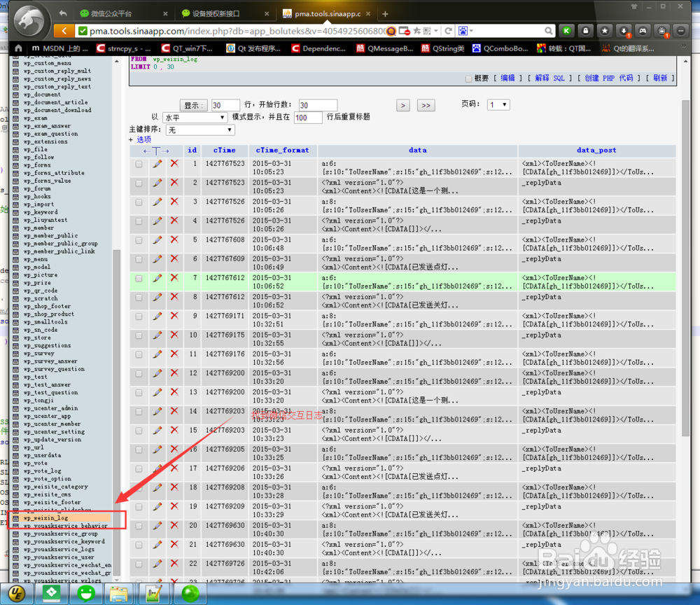Open the notepad app in taskbar
Image resolution: width=700 pixels, height=605 pixels.
tap(153, 593)
